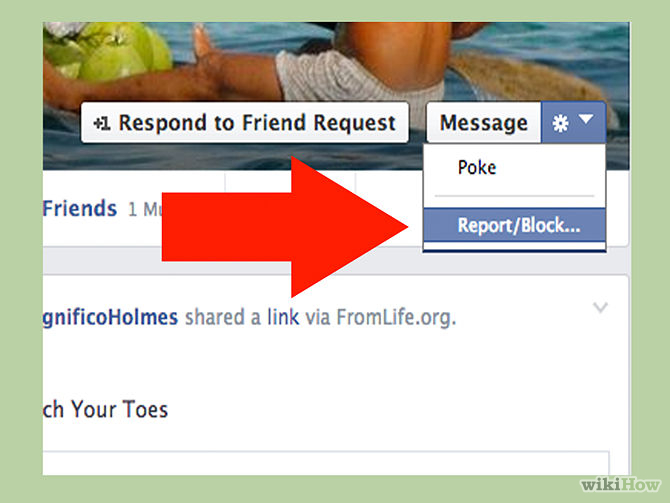Click the separator line below Poke
Image resolution: width=670 pixels, height=503 pixels.
(514, 195)
